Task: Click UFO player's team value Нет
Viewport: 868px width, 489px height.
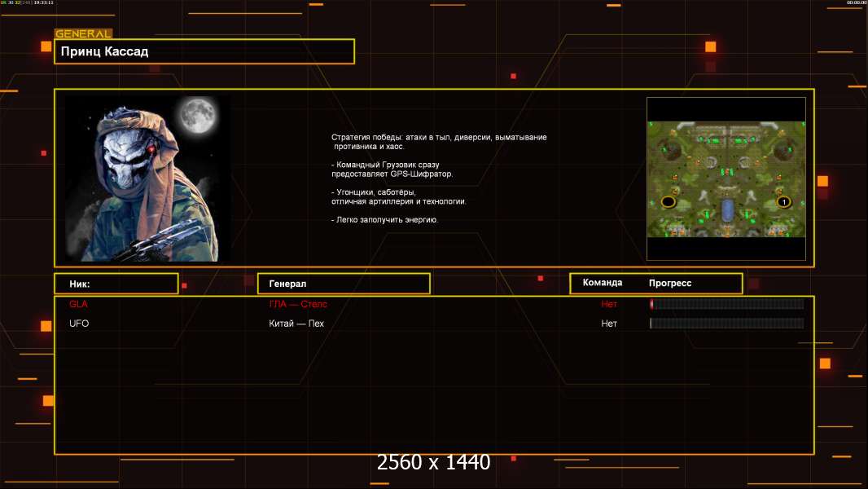Action: pyautogui.click(x=609, y=324)
